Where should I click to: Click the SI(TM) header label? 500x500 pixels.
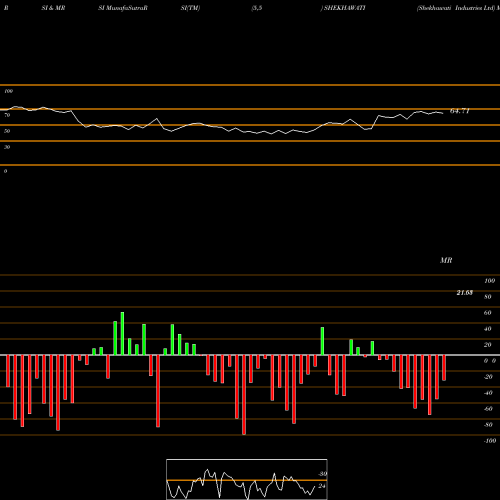190,8
